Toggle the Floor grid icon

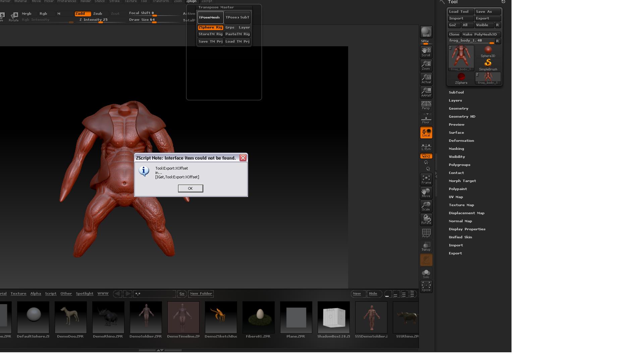(x=426, y=119)
